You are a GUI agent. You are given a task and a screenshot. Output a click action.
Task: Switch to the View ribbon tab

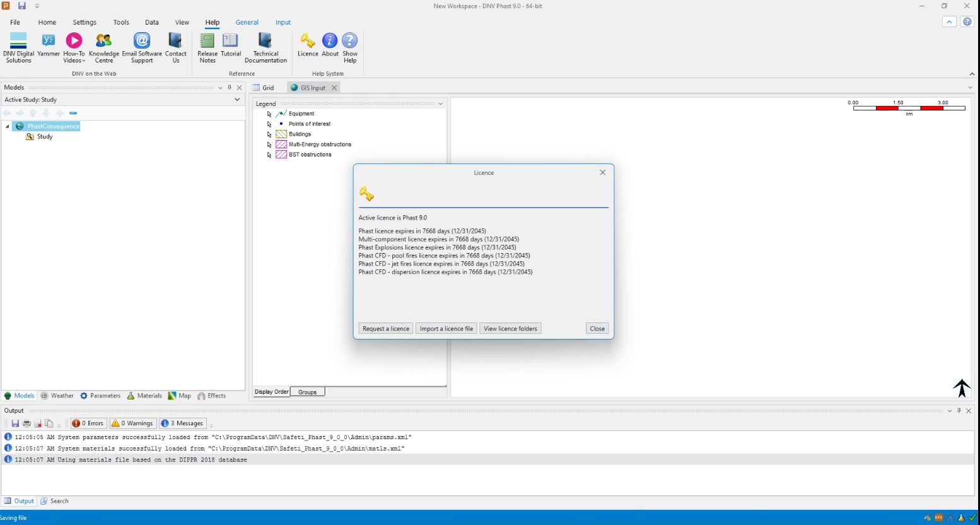click(x=182, y=22)
